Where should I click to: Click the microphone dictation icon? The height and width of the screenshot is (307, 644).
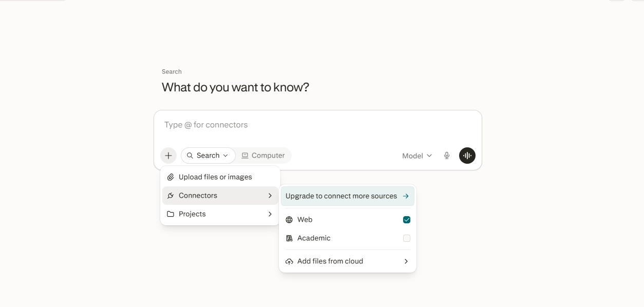point(447,156)
